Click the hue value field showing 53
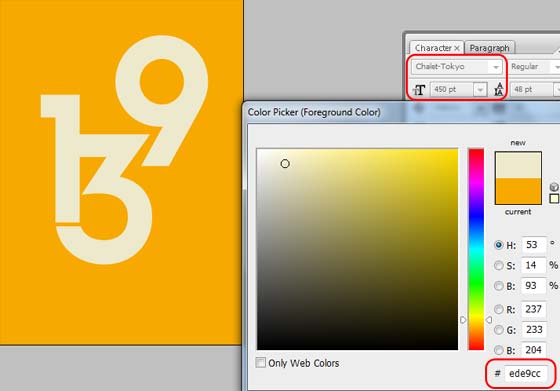The width and height of the screenshot is (560, 391). [x=534, y=245]
